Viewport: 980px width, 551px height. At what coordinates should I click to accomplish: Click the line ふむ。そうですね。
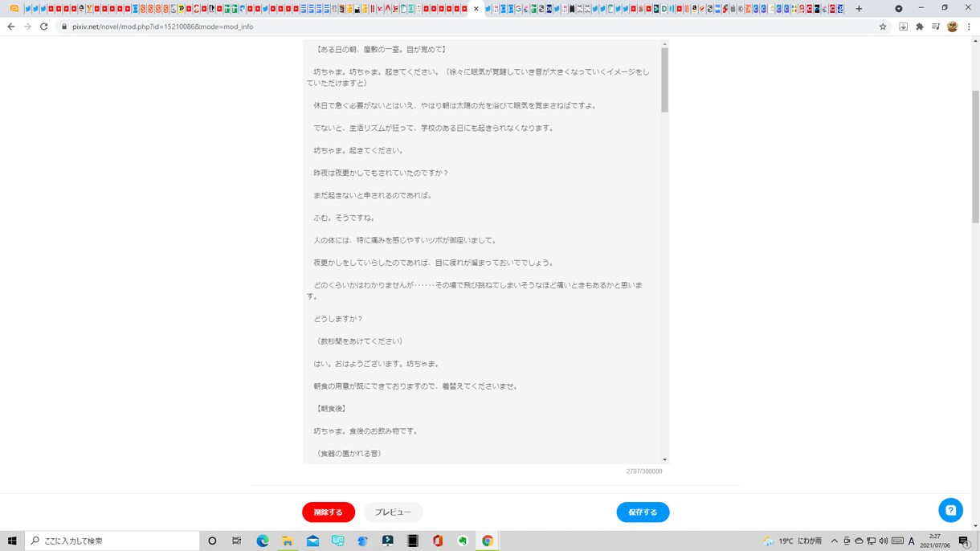(x=345, y=218)
